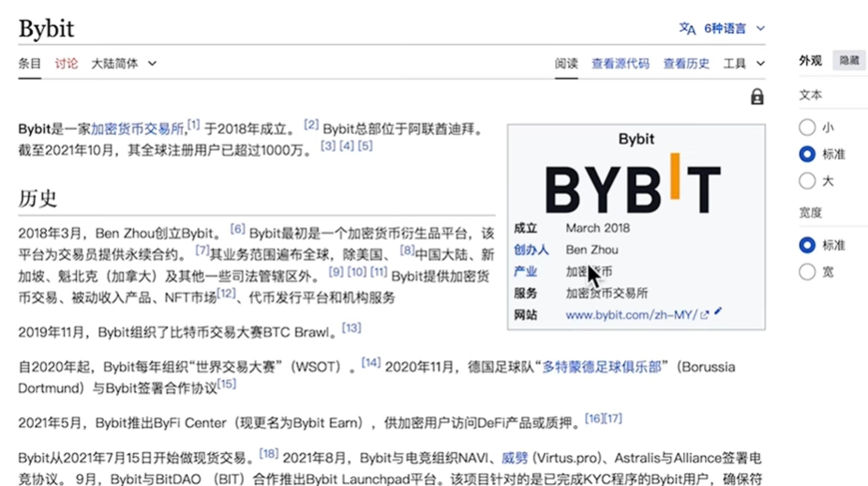This screenshot has width=868, height=486.
Task: Select the 阅读 read tab
Action: point(566,64)
